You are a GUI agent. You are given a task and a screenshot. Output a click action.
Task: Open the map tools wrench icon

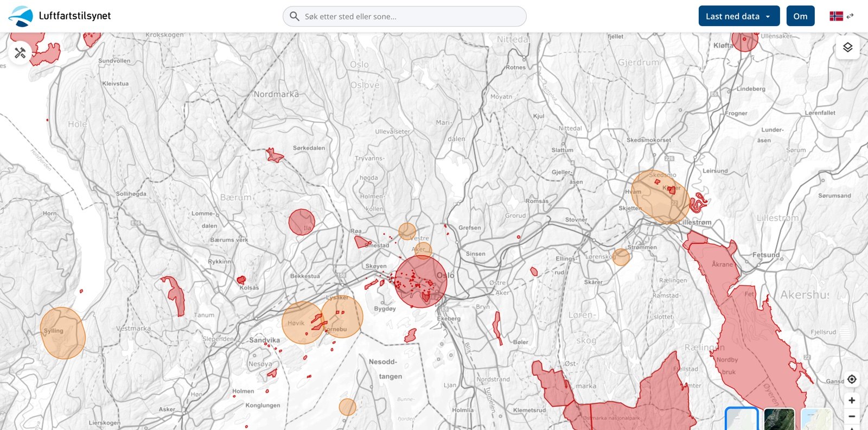pos(20,53)
